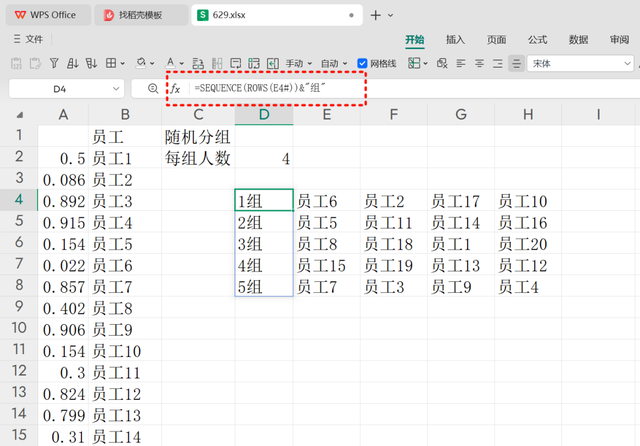
Task: Open the 插入 ribbon tab
Action: (x=456, y=40)
